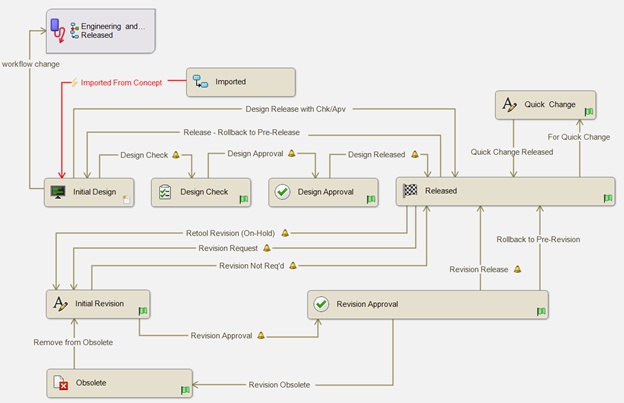Click the pencil letter icon in Quick Change
The image size is (624, 403).
click(x=509, y=105)
